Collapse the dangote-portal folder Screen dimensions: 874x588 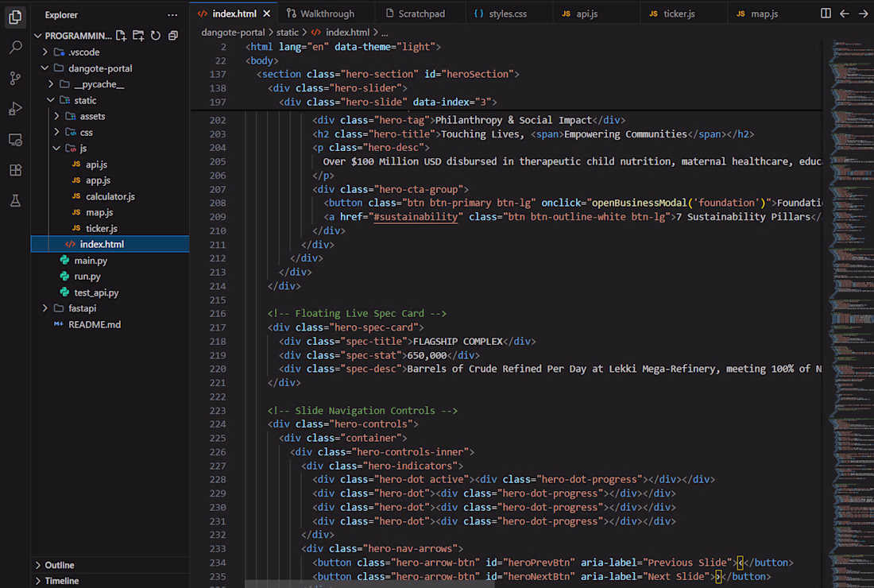click(x=45, y=68)
